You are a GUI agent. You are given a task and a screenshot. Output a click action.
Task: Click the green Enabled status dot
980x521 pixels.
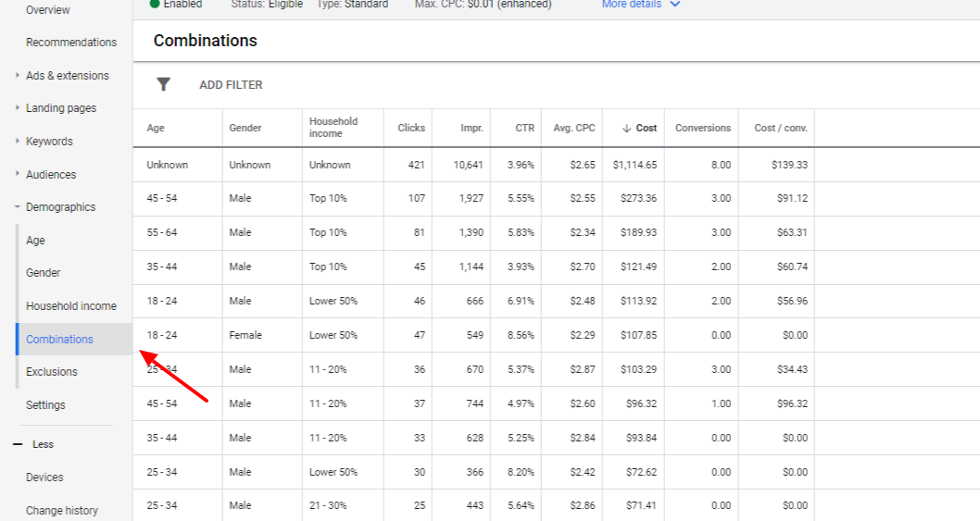click(x=154, y=4)
